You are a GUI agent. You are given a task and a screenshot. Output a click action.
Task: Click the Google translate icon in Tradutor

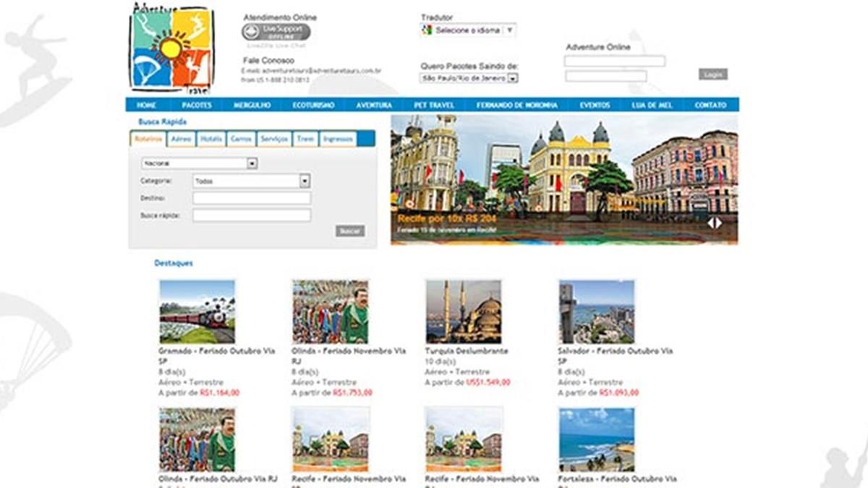pos(427,30)
